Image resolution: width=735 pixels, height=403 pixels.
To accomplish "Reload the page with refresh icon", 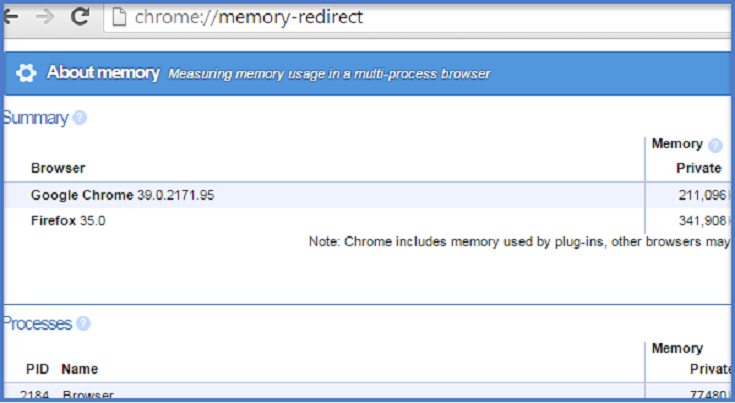I will pos(81,17).
